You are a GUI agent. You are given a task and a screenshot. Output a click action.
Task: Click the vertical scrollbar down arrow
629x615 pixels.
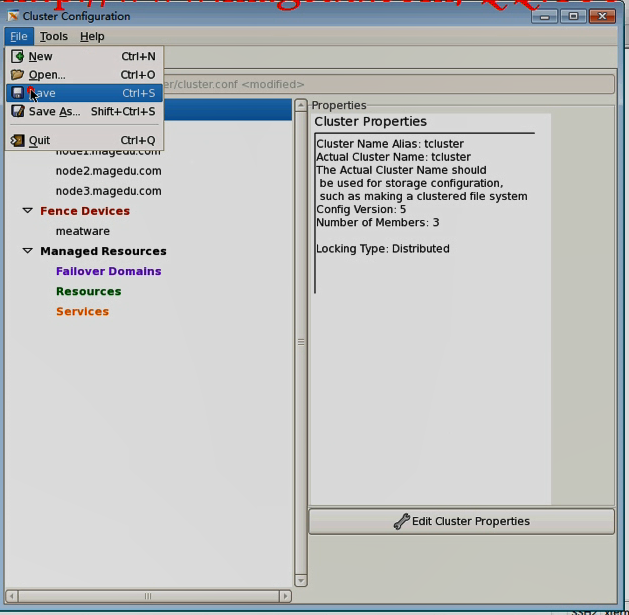point(301,580)
